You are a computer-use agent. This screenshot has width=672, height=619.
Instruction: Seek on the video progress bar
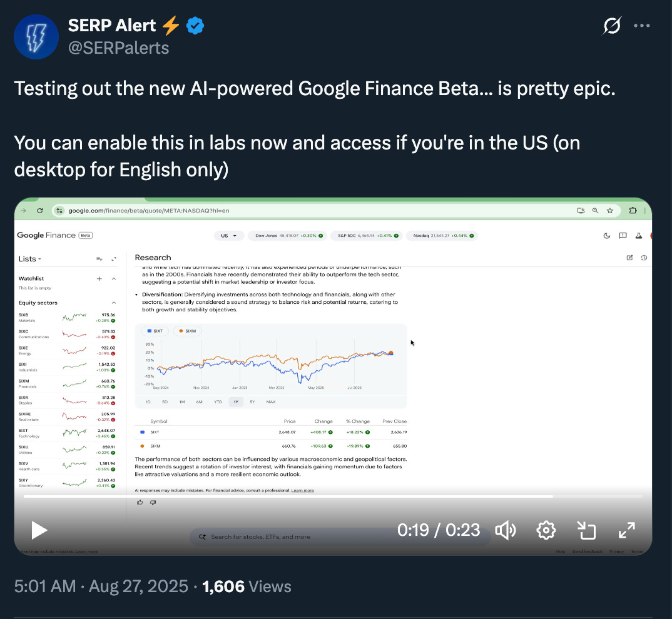(x=333, y=496)
